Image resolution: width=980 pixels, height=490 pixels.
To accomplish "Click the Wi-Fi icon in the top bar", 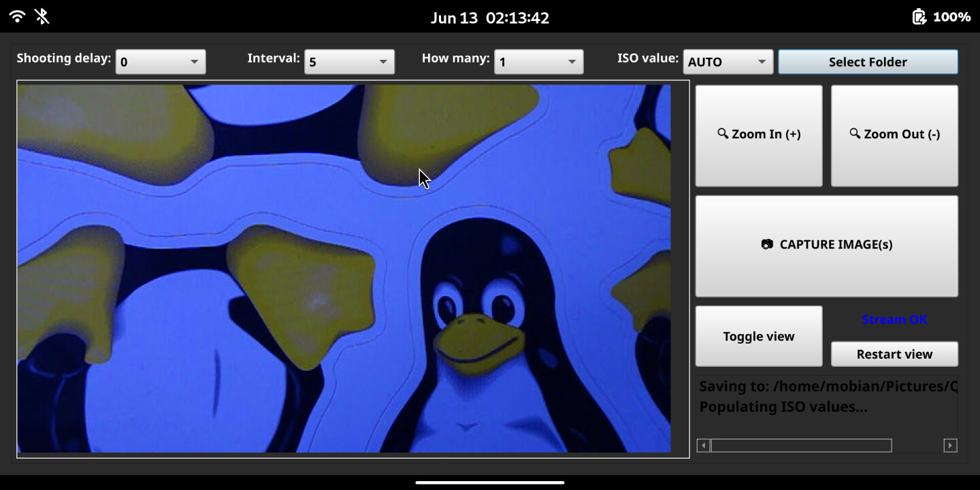I will point(18,16).
